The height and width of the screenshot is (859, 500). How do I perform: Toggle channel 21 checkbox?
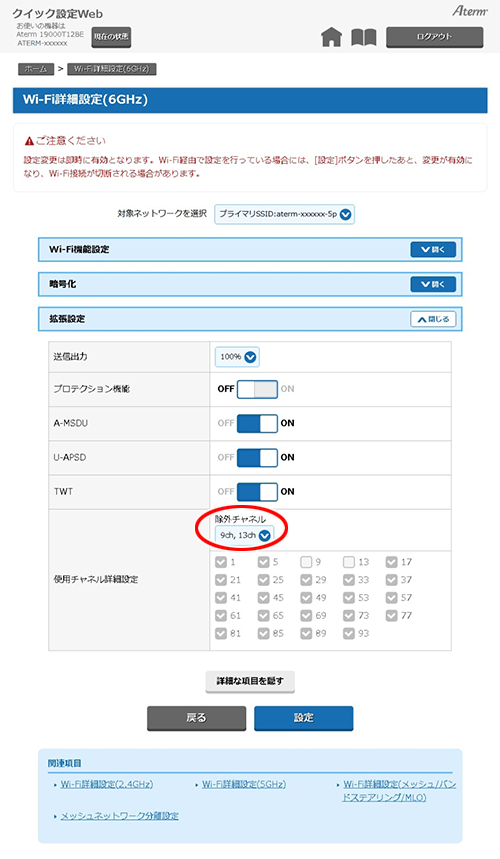[221, 580]
